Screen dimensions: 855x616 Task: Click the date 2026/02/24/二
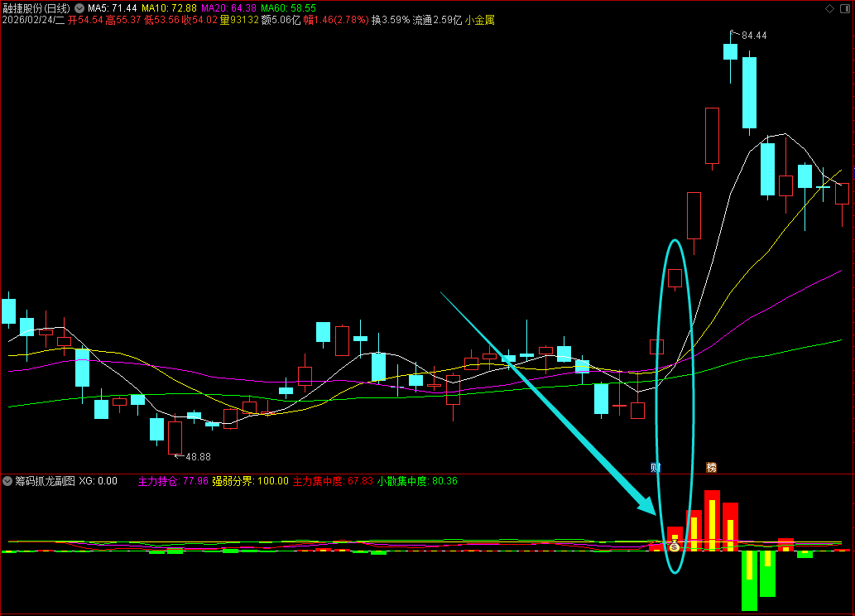coord(33,20)
